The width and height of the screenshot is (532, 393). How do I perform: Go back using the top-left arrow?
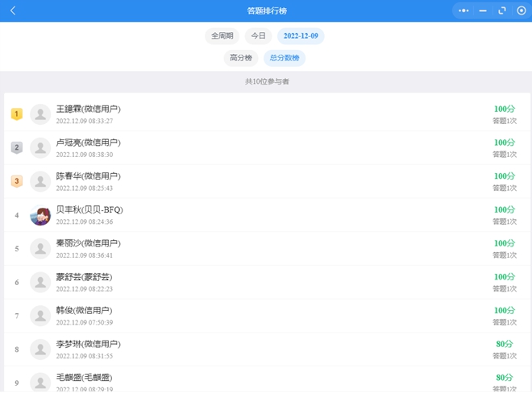pos(13,10)
